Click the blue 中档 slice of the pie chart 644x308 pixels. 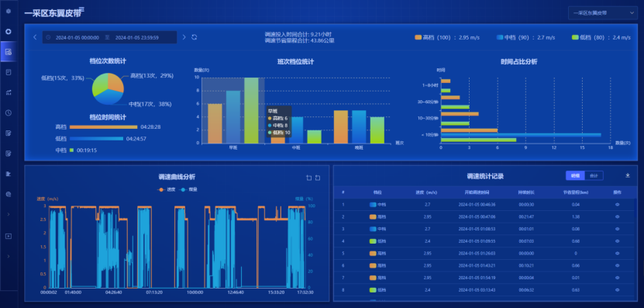tap(108, 98)
